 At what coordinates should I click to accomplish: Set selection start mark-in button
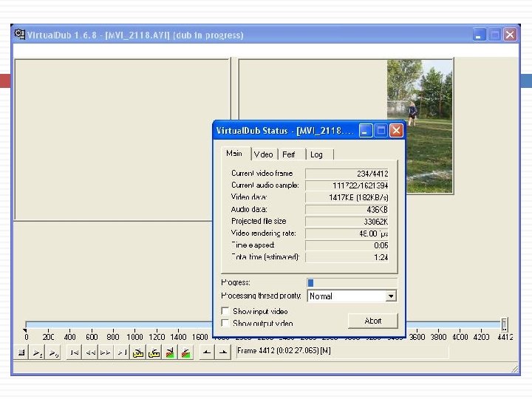(207, 353)
